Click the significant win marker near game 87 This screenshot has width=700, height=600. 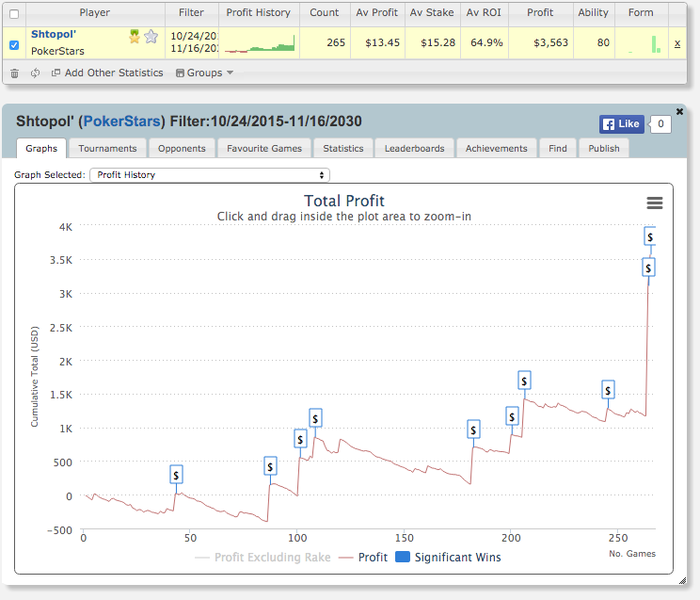[270, 466]
